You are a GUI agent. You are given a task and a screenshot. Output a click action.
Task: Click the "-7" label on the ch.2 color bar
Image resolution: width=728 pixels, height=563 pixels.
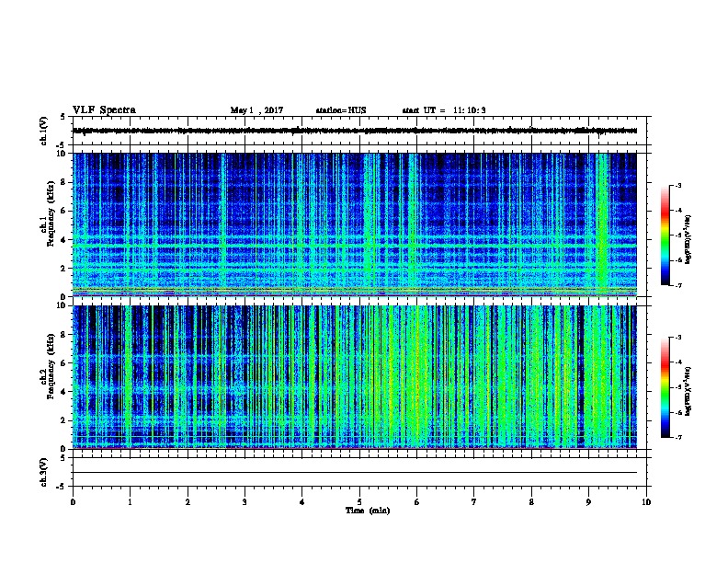(678, 438)
